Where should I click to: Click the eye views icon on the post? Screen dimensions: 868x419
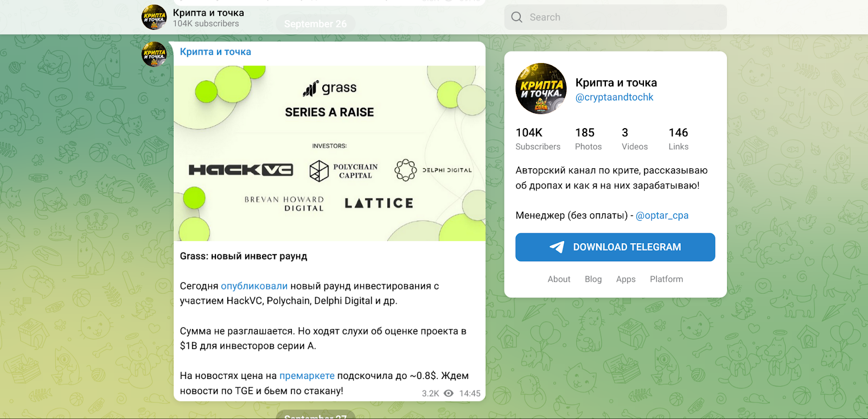click(x=449, y=393)
